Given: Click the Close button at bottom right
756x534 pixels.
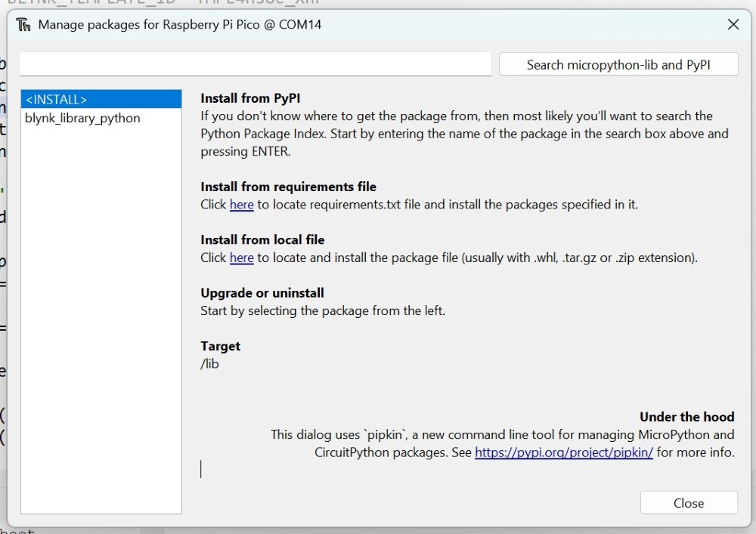Looking at the screenshot, I should [689, 503].
